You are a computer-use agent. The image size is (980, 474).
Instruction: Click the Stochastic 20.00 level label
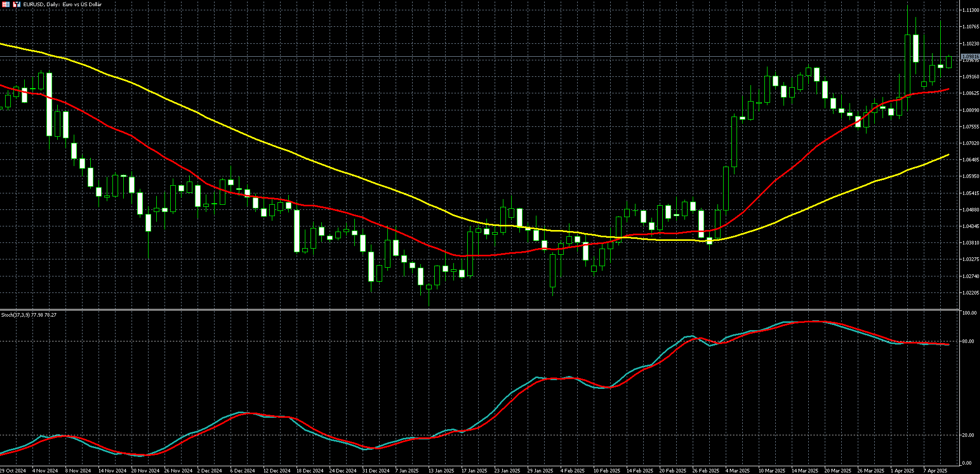click(968, 435)
